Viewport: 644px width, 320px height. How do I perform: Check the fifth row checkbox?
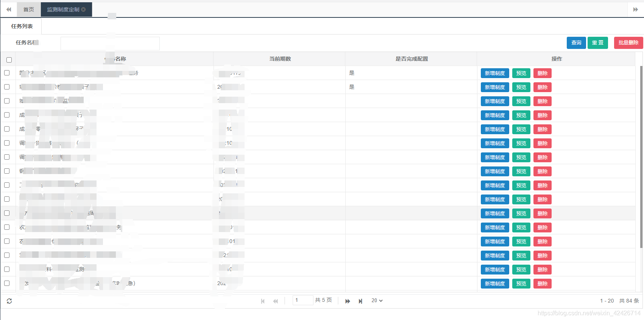tap(7, 129)
